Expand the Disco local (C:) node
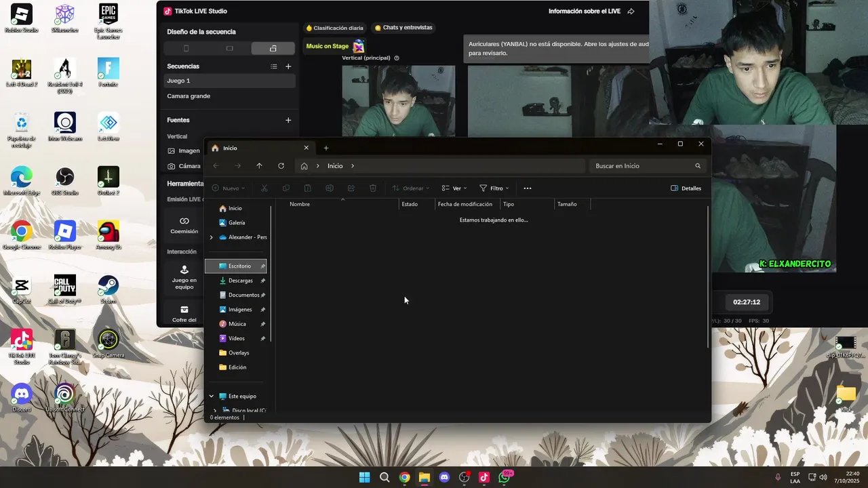The height and width of the screenshot is (488, 868). click(x=215, y=410)
